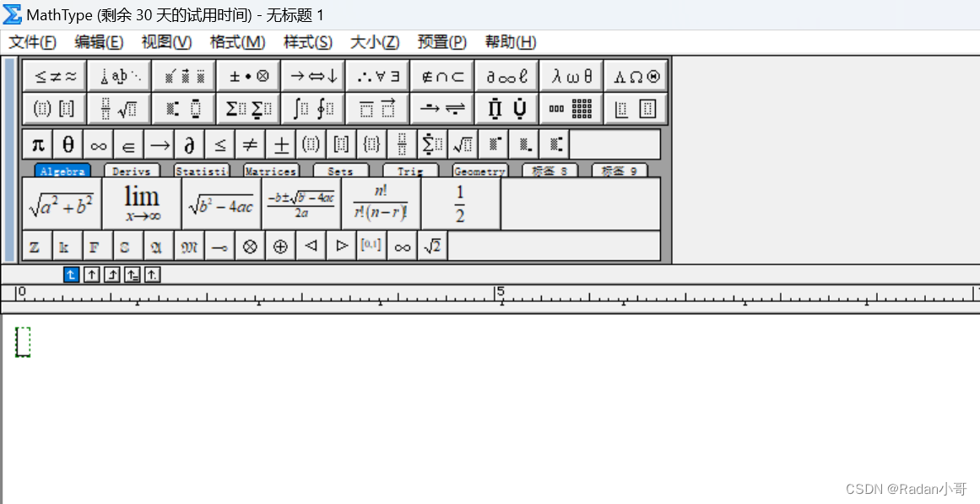The image size is (980, 504).
Task: Switch to the Algebra tab
Action: pyautogui.click(x=62, y=171)
